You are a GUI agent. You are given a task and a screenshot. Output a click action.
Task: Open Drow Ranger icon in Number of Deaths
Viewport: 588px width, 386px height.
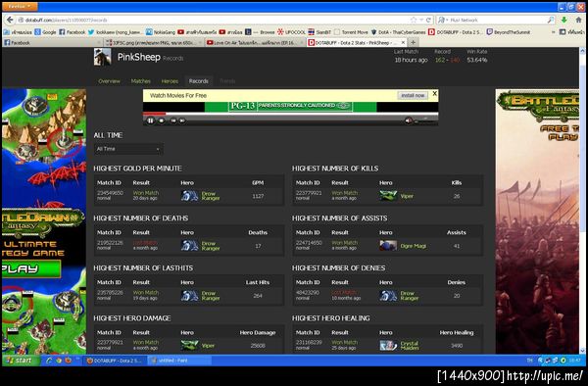(x=190, y=246)
